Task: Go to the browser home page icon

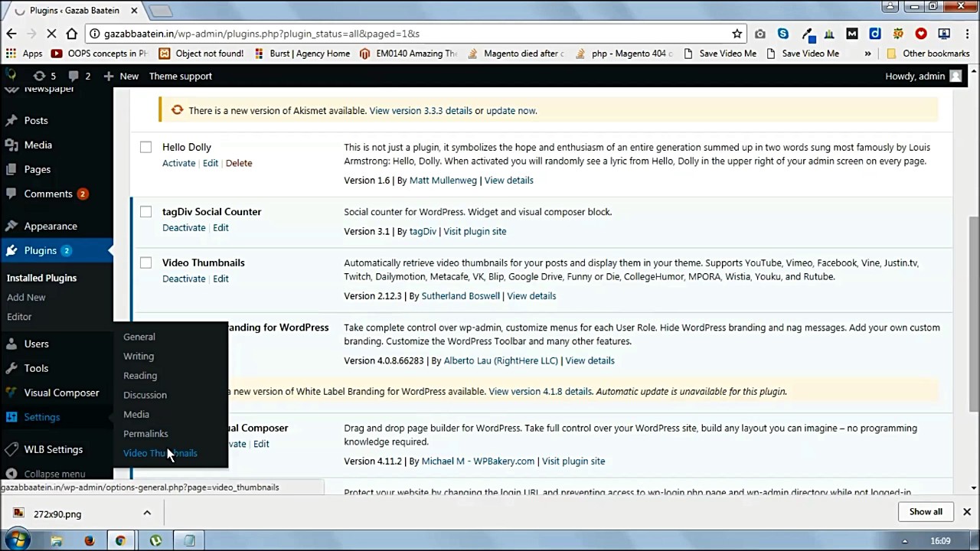Action: coord(71,34)
